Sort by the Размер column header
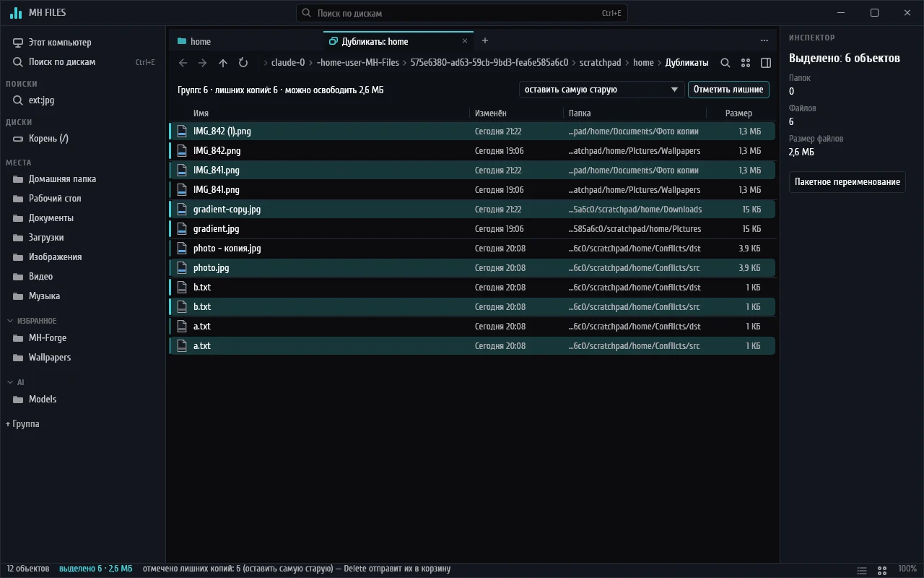924x578 pixels. tap(738, 113)
